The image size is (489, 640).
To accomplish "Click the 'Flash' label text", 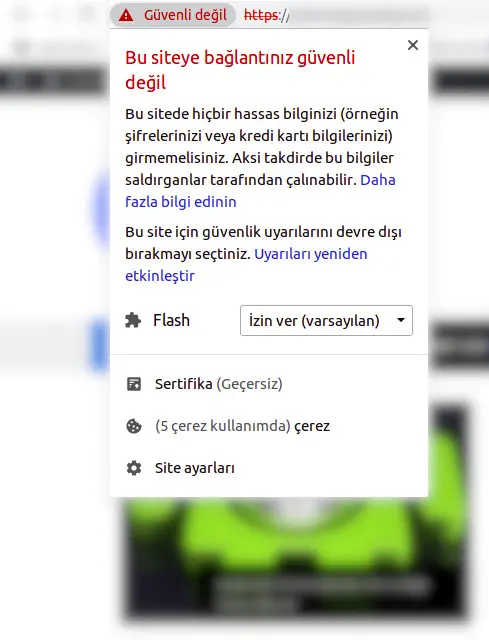I will pyautogui.click(x=171, y=320).
